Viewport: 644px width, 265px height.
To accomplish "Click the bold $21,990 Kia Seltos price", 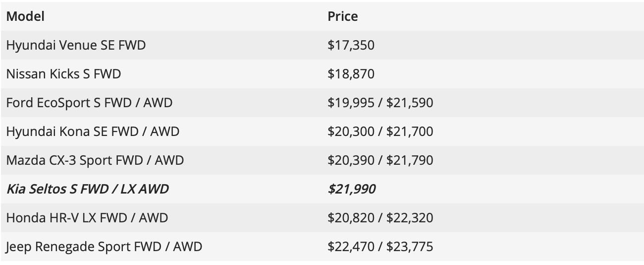I will tap(351, 189).
